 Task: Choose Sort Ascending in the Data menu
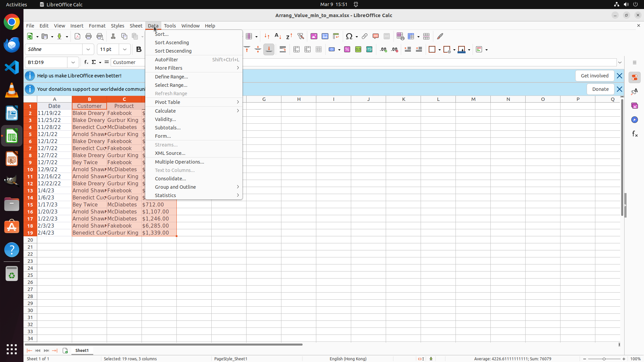[x=194, y=43]
